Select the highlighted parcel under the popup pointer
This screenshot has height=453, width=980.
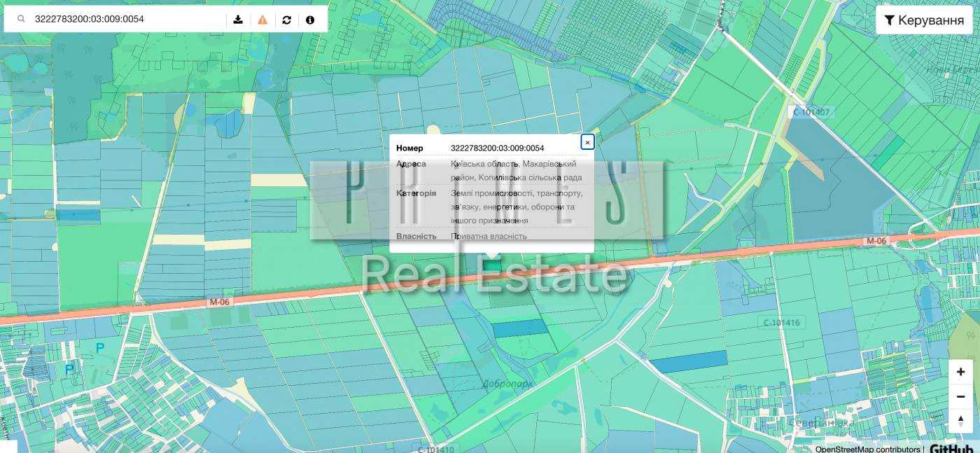pyautogui.click(x=492, y=265)
